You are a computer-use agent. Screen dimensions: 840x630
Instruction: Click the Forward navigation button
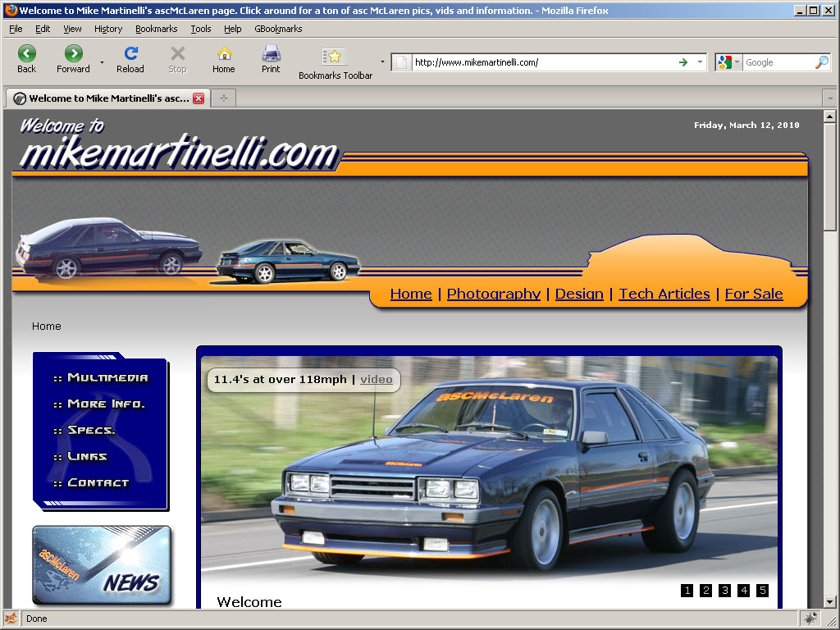coord(73,59)
